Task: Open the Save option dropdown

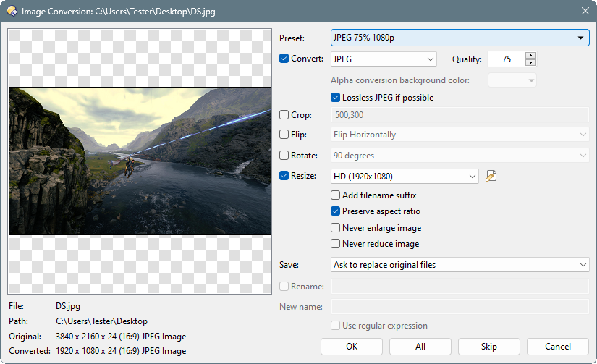Action: click(460, 265)
